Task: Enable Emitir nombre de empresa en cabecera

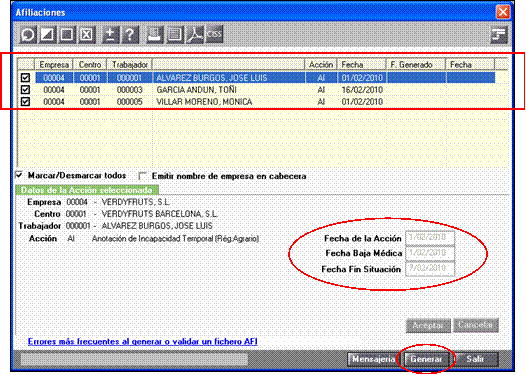Action: pyautogui.click(x=143, y=176)
